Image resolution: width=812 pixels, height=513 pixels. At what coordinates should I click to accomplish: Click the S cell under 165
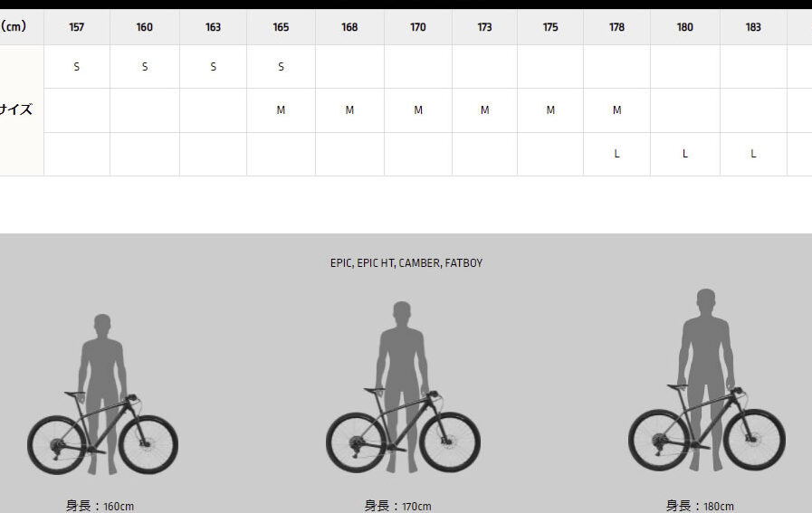click(281, 67)
